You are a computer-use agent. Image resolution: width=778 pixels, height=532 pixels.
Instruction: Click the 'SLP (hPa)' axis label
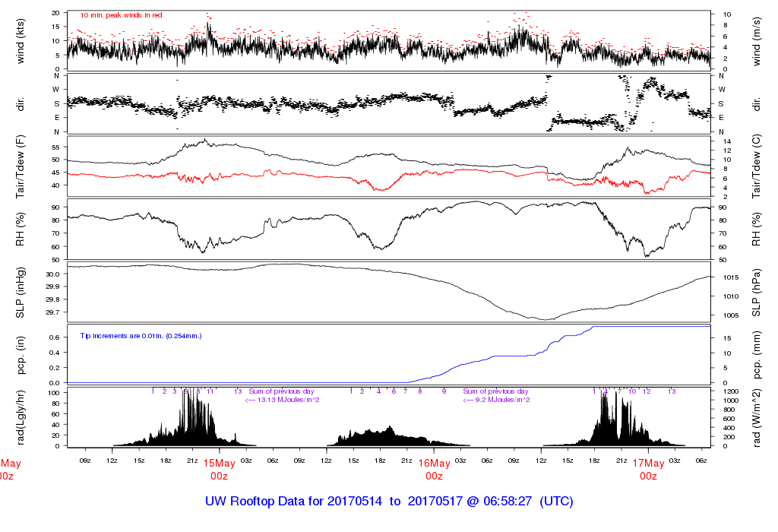(756, 293)
